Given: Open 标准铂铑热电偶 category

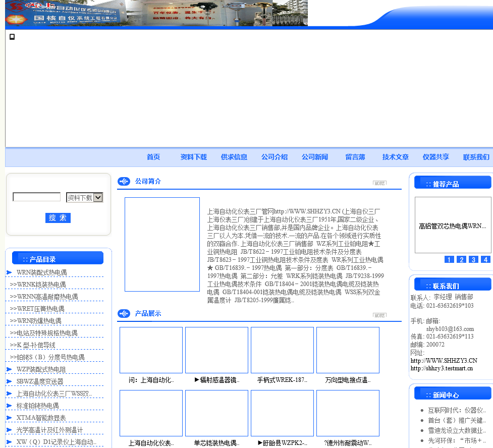Looking at the screenshot, I should 37,406.
